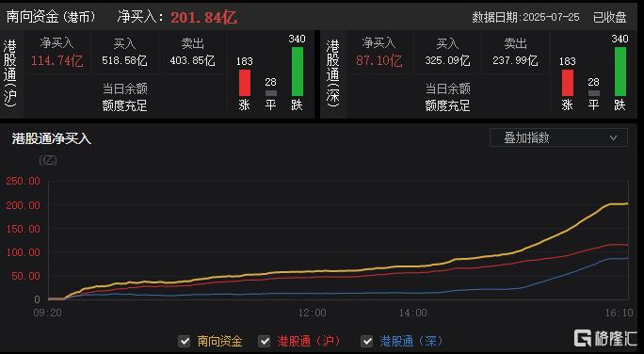Click the 250.00 y-axis label
Screen dimensions: 644x354
point(23,181)
